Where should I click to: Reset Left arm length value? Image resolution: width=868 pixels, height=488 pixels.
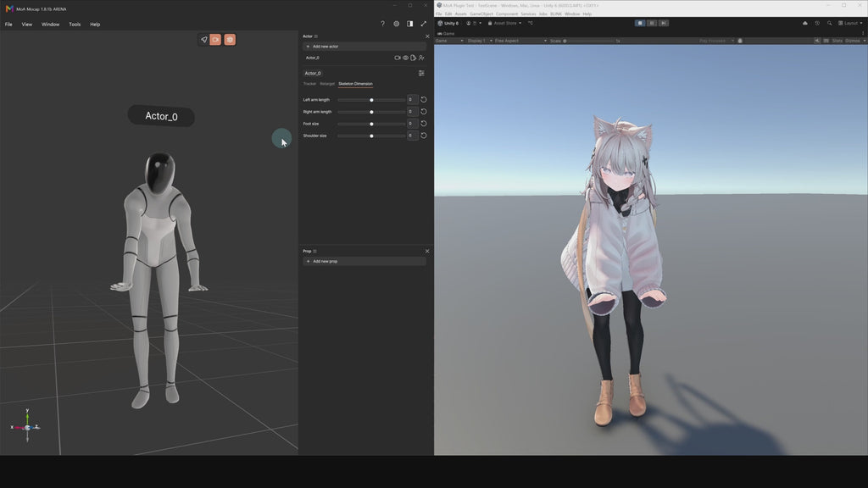(424, 100)
